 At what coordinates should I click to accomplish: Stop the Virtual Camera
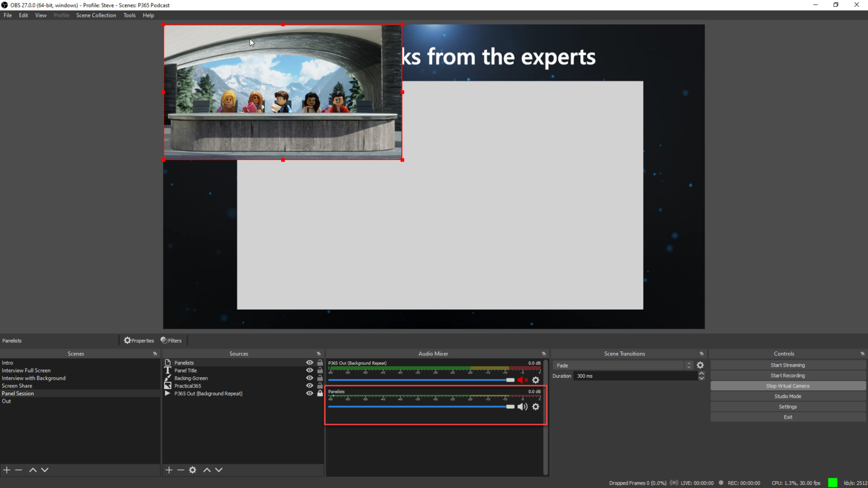pos(787,385)
